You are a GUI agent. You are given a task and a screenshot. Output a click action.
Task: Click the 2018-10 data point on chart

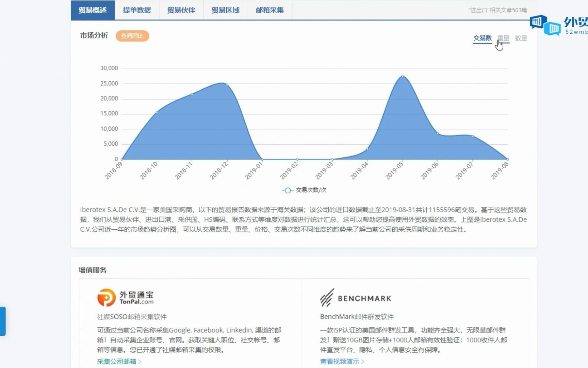157,112
